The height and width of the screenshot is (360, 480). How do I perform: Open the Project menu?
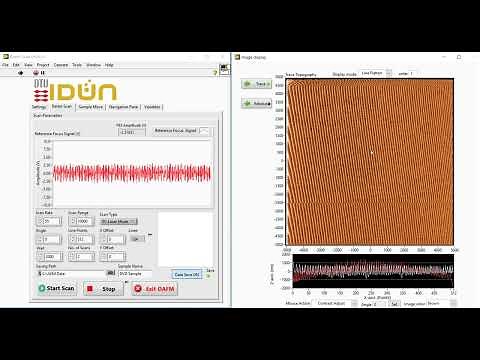(x=43, y=65)
